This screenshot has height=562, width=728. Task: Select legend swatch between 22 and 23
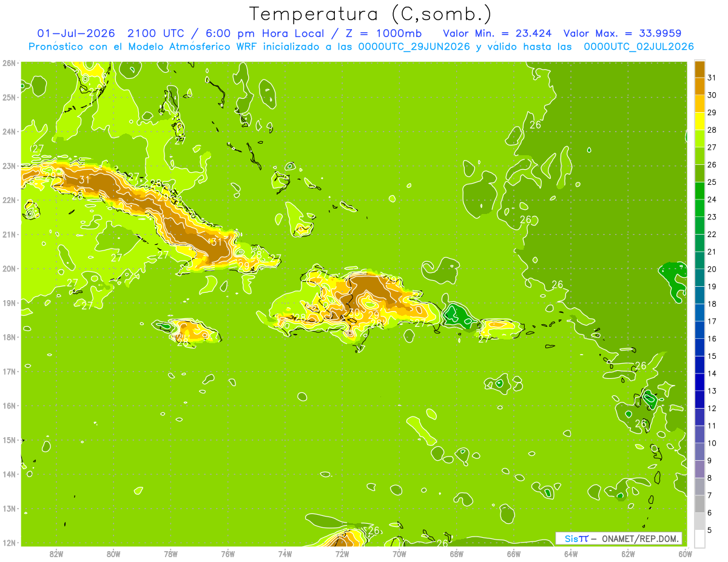pyautogui.click(x=699, y=226)
